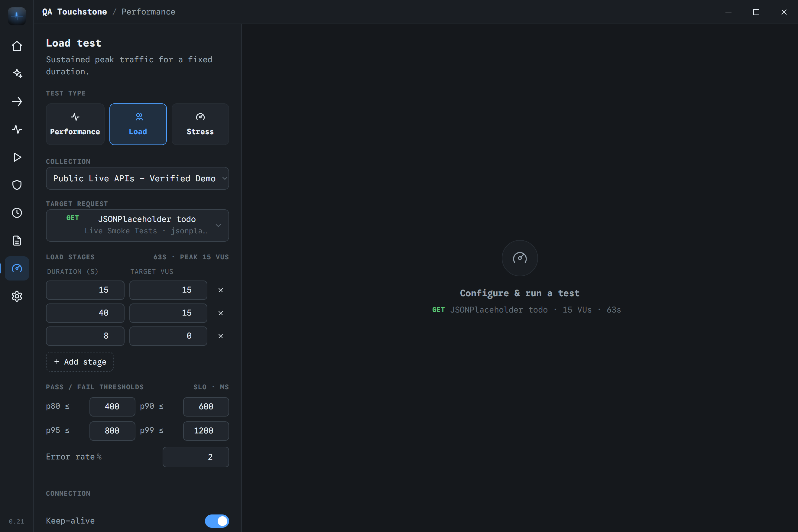Select the Load test type
The width and height of the screenshot is (798, 532).
click(138, 124)
